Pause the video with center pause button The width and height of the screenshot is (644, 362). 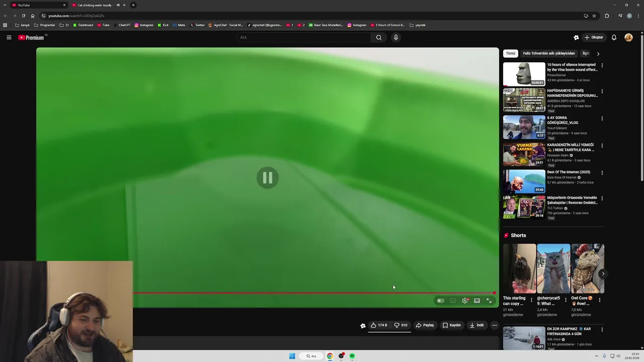coord(267,178)
